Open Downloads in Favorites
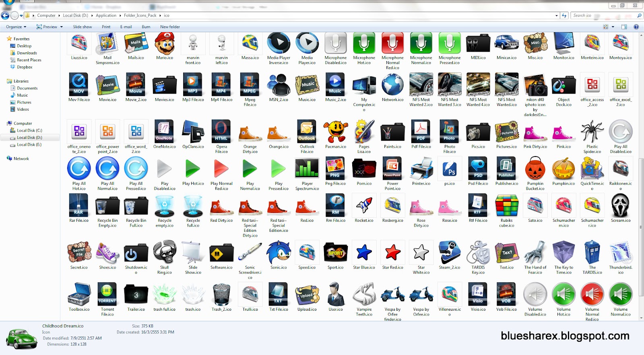 pyautogui.click(x=27, y=53)
